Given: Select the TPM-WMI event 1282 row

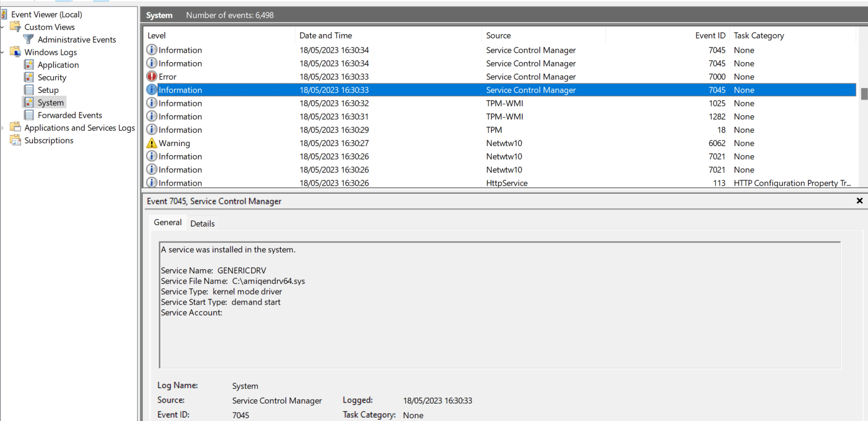Looking at the screenshot, I should (500, 116).
